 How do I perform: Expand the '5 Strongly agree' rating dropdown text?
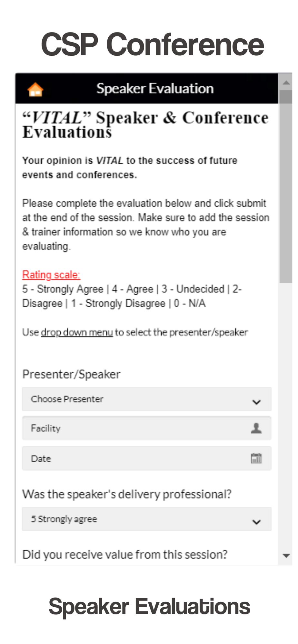(x=64, y=519)
